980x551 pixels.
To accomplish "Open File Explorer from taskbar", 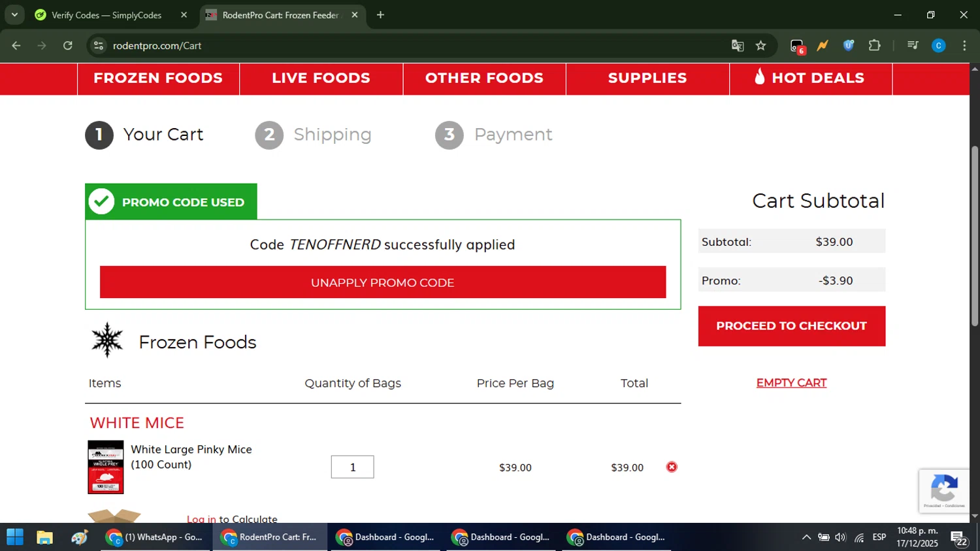I will (44, 537).
